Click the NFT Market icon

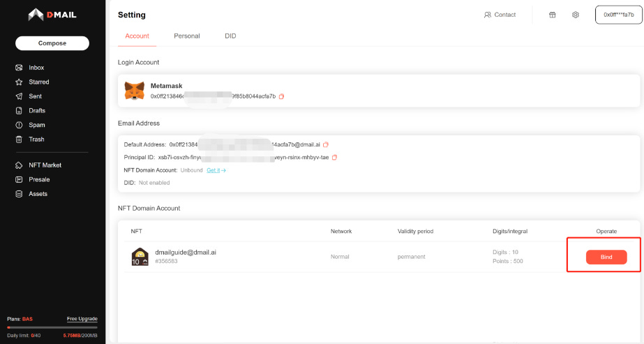pos(19,165)
